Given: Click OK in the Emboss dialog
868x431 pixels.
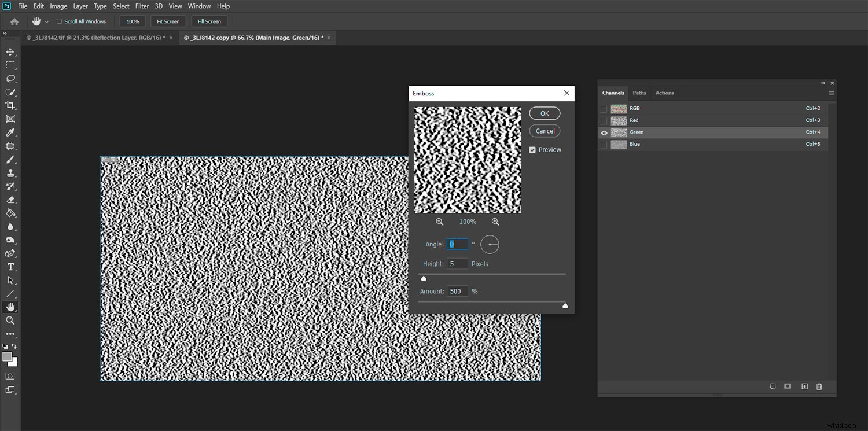Looking at the screenshot, I should 545,113.
